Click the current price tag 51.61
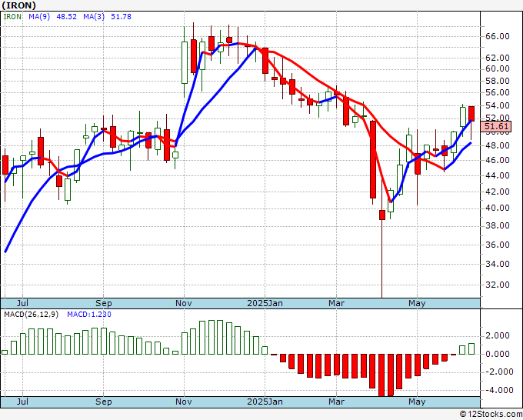Viewport: 523px width, 420px height. 496,126
